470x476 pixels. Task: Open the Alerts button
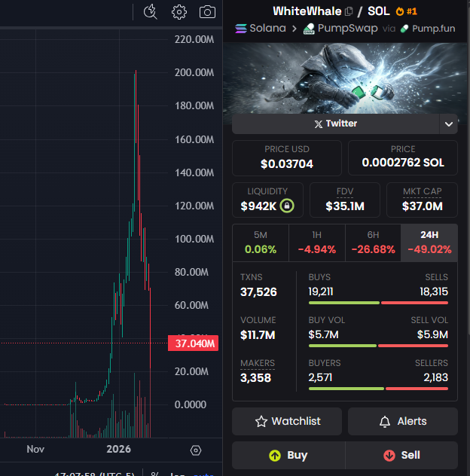(x=403, y=421)
